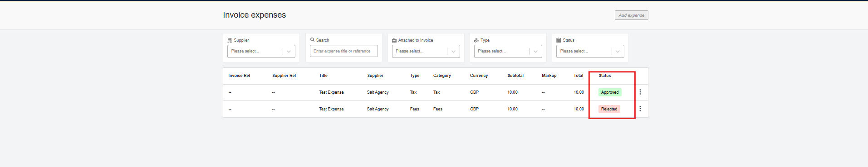Click GBP currency in the Approved row
This screenshot has height=167, width=868.
point(474,92)
